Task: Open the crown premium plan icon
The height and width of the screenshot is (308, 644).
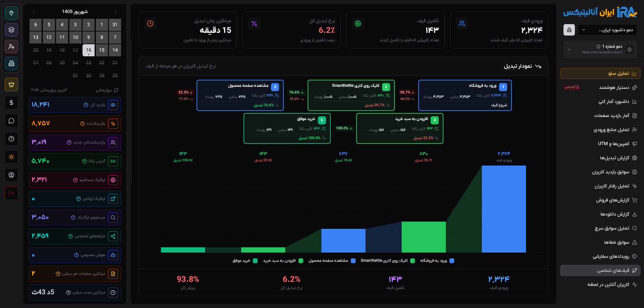Action: click(11, 84)
